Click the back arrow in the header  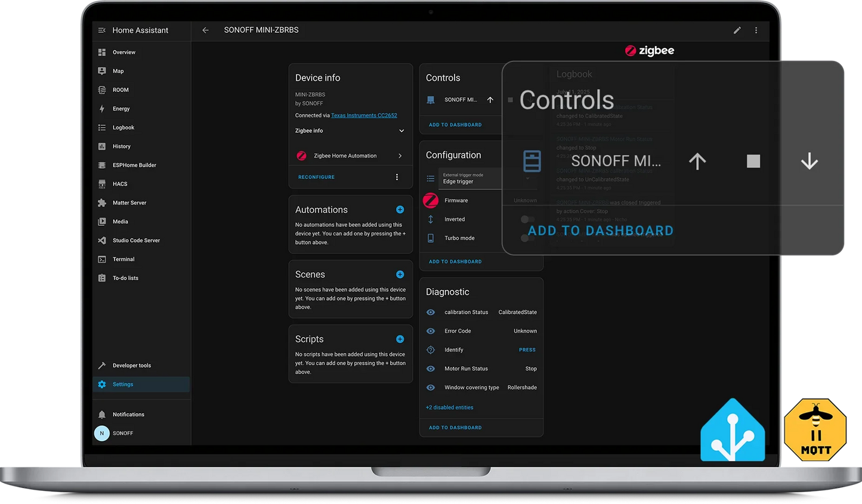(205, 30)
